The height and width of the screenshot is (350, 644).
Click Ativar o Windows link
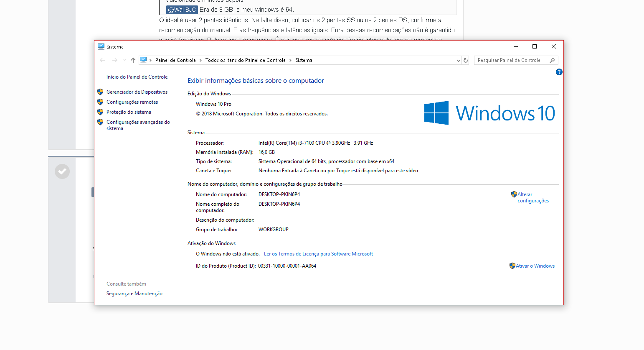[535, 266]
